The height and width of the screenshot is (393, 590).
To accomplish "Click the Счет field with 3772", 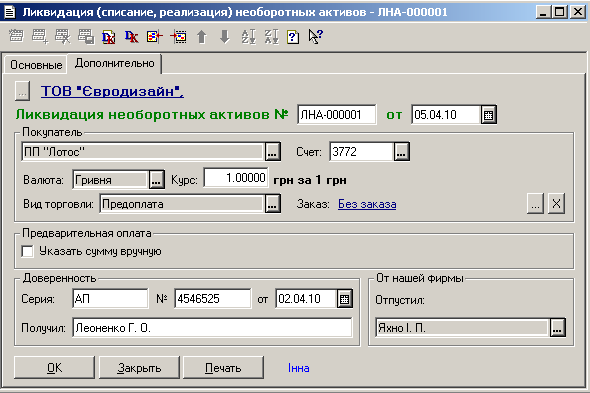I will coord(362,152).
